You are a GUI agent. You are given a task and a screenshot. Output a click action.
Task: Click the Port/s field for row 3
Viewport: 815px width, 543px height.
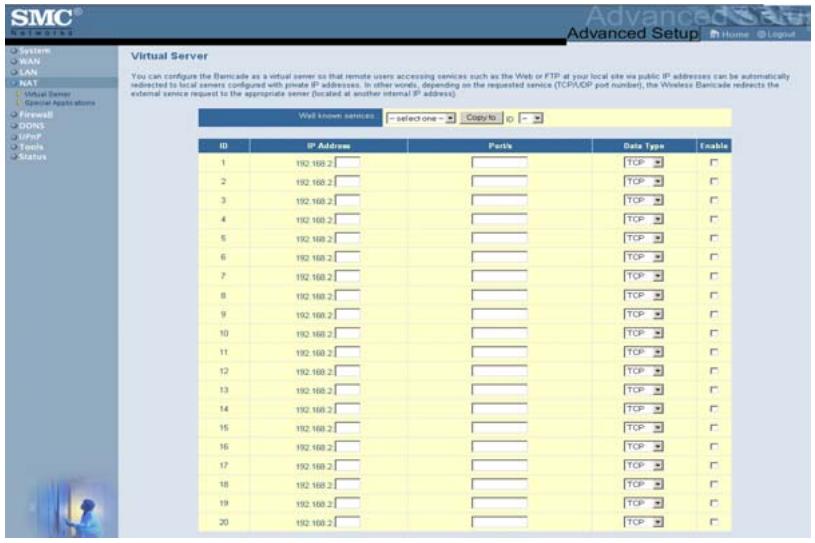(499, 201)
